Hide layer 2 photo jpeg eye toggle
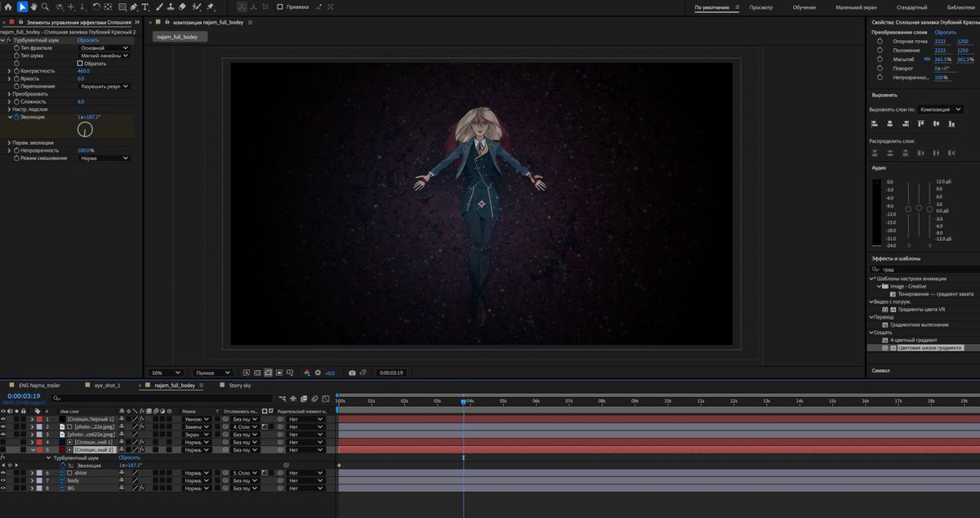The image size is (980, 518). pos(3,426)
